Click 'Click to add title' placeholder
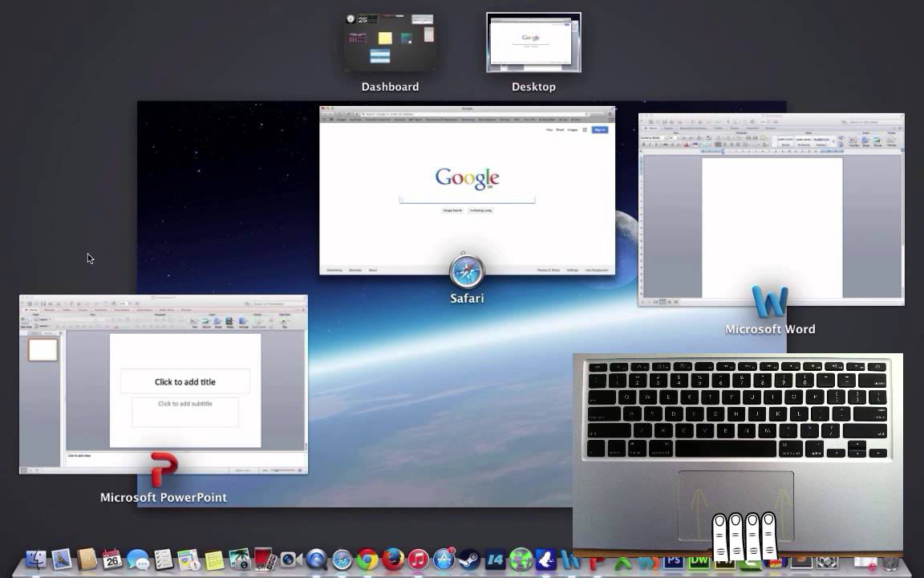The width and height of the screenshot is (924, 578). 185,381
